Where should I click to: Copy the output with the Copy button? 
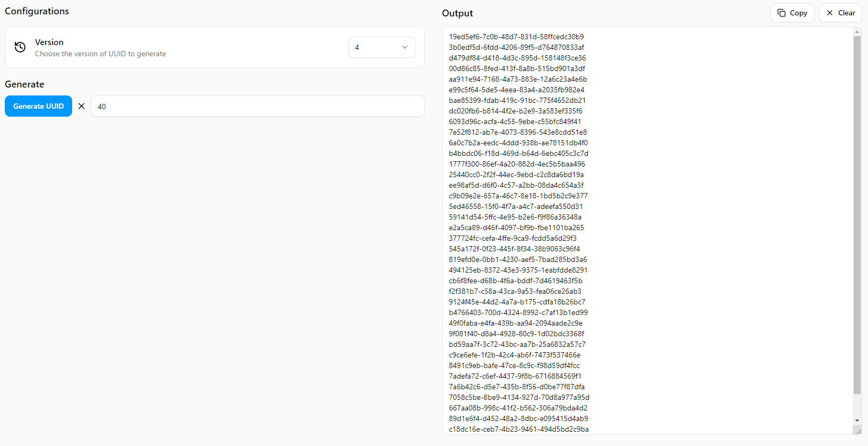792,13
